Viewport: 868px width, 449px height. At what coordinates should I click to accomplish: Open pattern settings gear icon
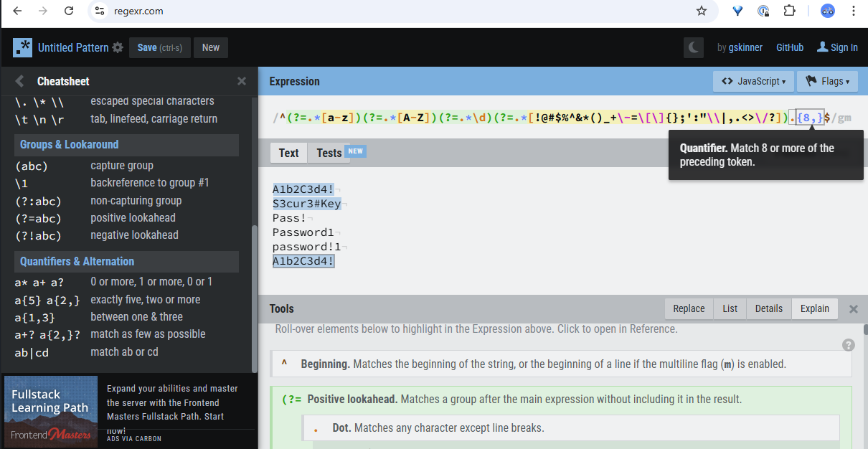[118, 48]
